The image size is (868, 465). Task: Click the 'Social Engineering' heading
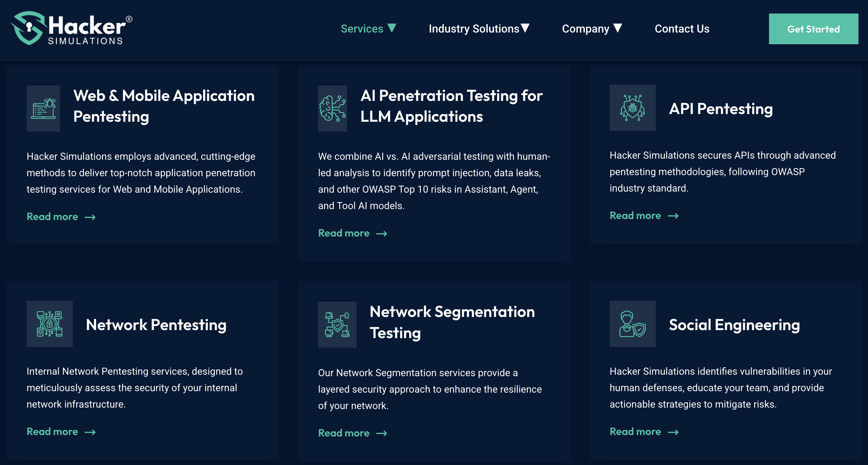click(x=734, y=325)
